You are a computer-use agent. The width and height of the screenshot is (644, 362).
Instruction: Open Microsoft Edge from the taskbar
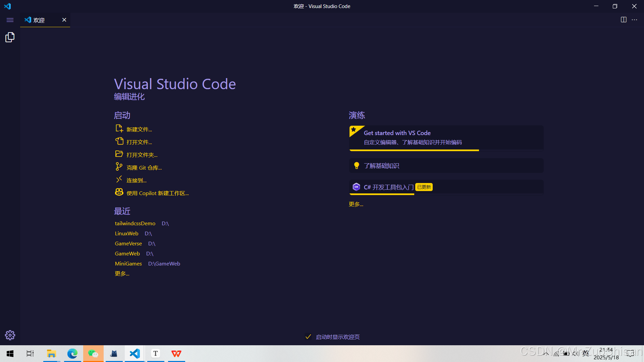(x=72, y=353)
